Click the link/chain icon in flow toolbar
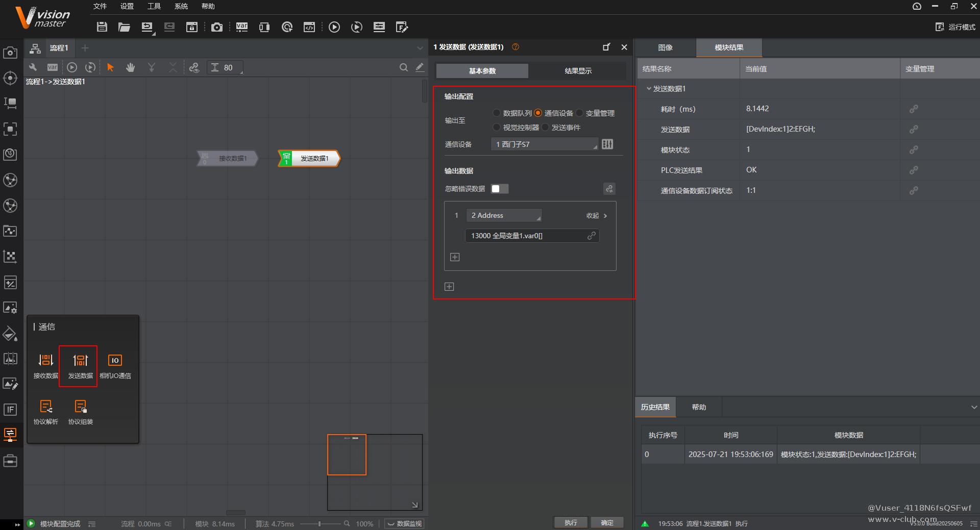Image resolution: width=980 pixels, height=530 pixels. (x=194, y=67)
